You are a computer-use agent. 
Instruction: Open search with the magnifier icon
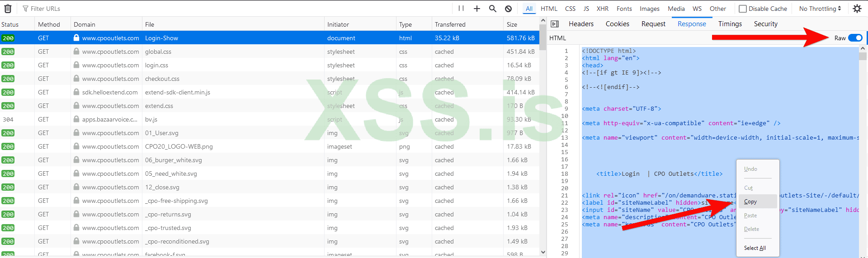[493, 9]
